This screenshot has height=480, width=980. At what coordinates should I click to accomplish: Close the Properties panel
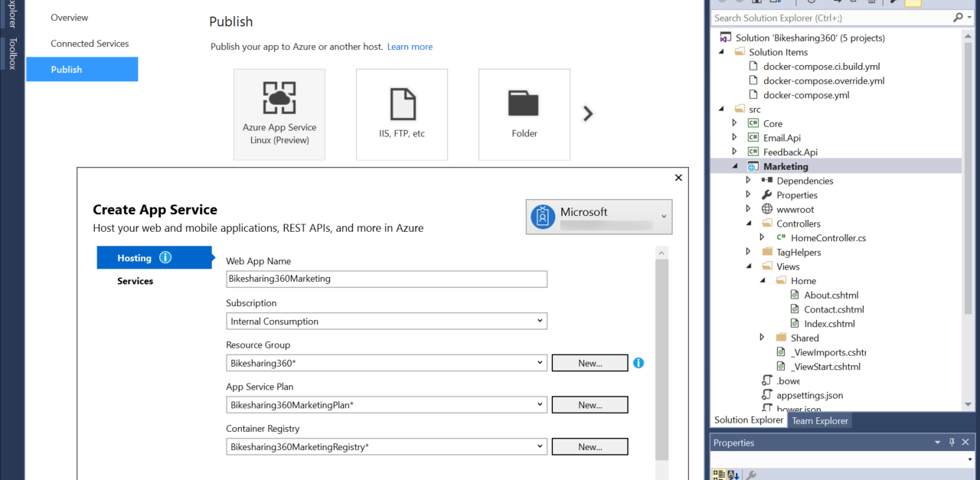[x=966, y=442]
